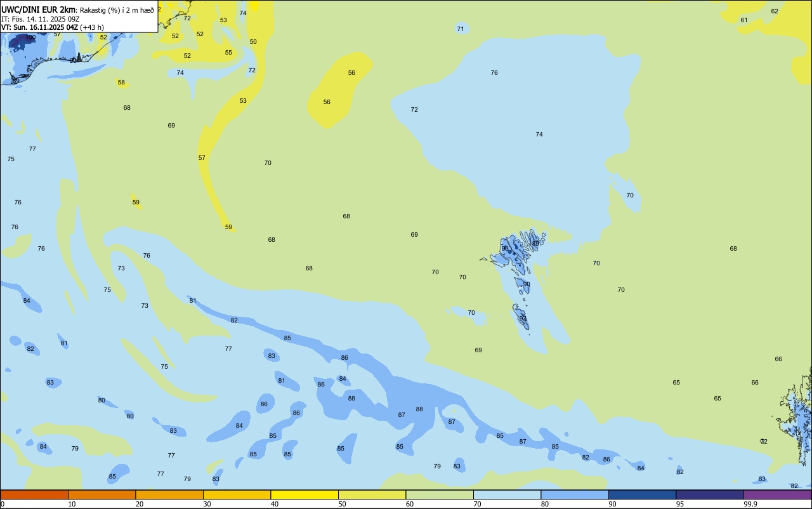Pick the 60–70 light green legend segment

(x=440, y=494)
